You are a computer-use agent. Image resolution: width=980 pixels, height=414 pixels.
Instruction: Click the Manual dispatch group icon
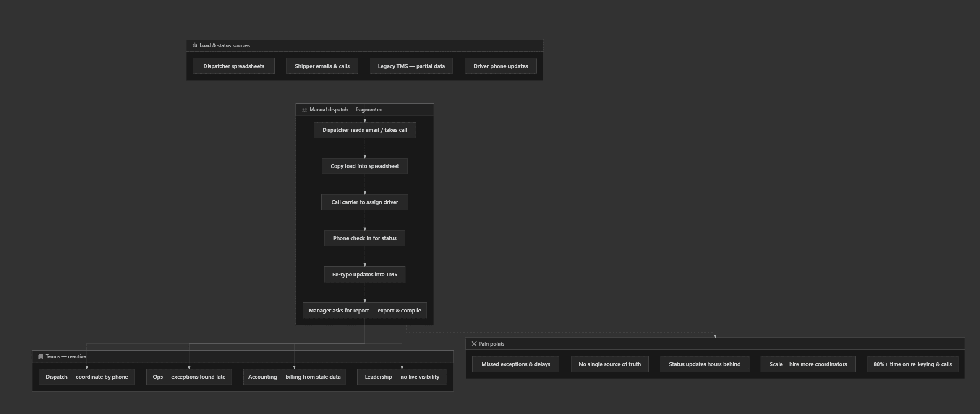point(305,110)
